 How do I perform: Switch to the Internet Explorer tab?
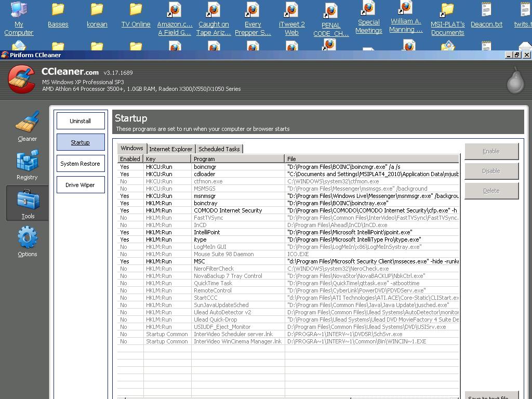point(170,149)
